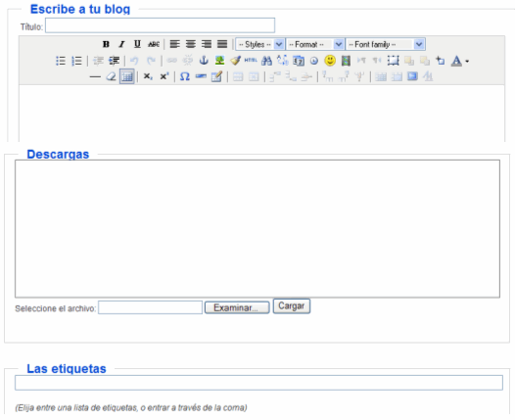Edit HTML source via HTML icon

pos(251,61)
